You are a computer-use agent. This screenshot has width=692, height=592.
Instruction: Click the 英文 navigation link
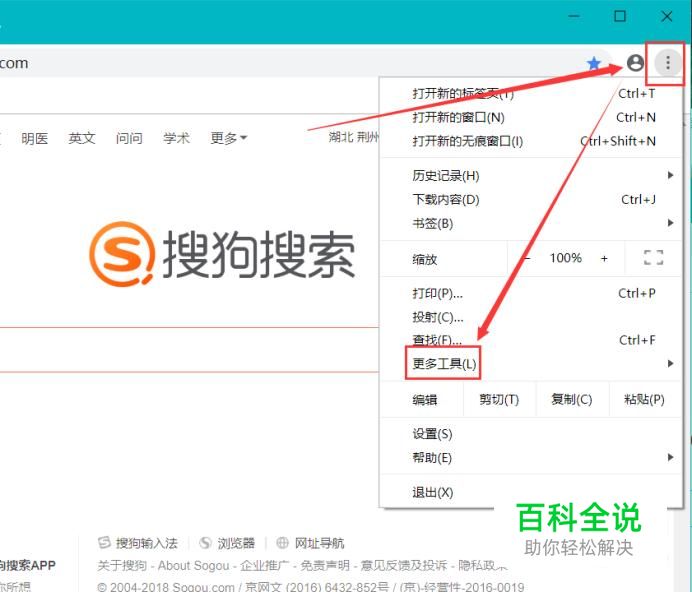[82, 138]
